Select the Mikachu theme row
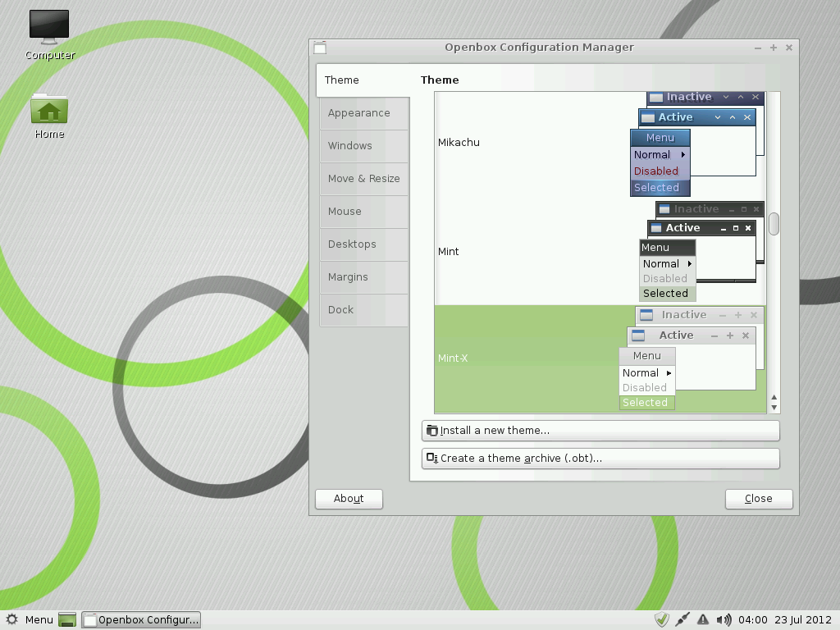Viewport: 840px width, 630px height. (600, 144)
